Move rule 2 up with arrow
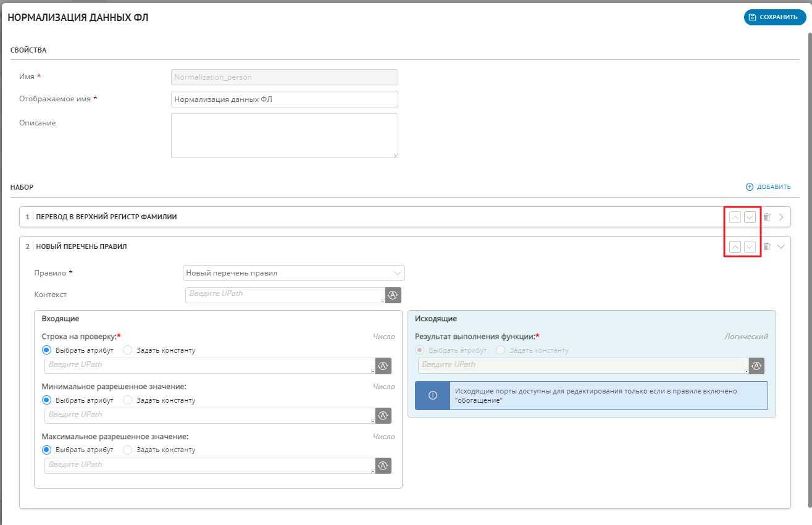Screen dimensions: 812x525 coord(735,246)
